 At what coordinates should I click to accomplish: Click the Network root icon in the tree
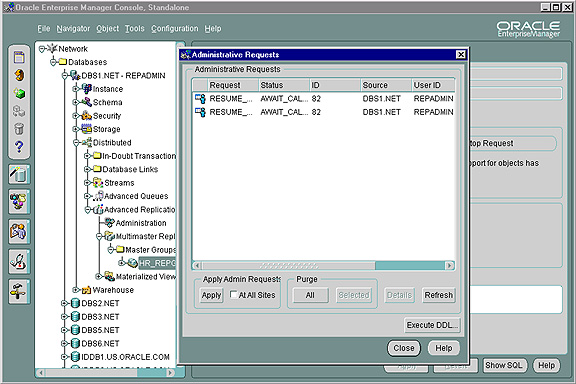(52, 48)
